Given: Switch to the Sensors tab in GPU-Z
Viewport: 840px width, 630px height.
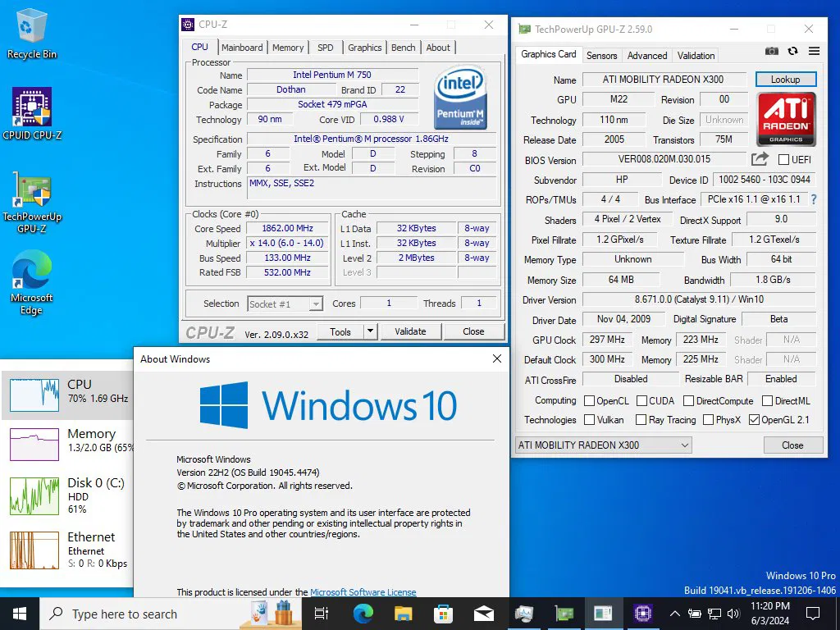Looking at the screenshot, I should tap(601, 56).
